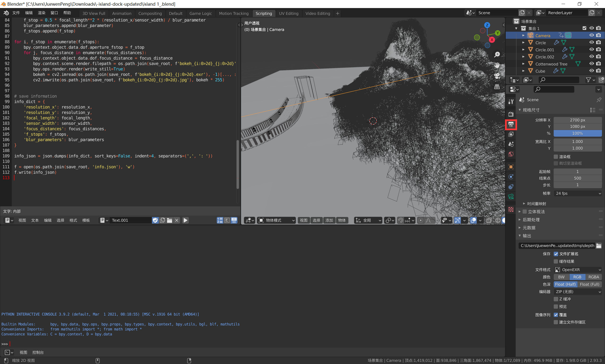The image size is (605, 364).
Task: Click the 100% resolution percentage slider
Action: click(578, 133)
